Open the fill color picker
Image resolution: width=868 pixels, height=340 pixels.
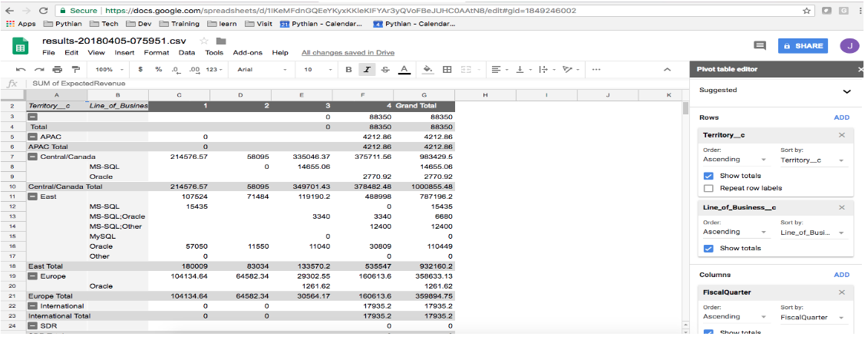(x=427, y=69)
